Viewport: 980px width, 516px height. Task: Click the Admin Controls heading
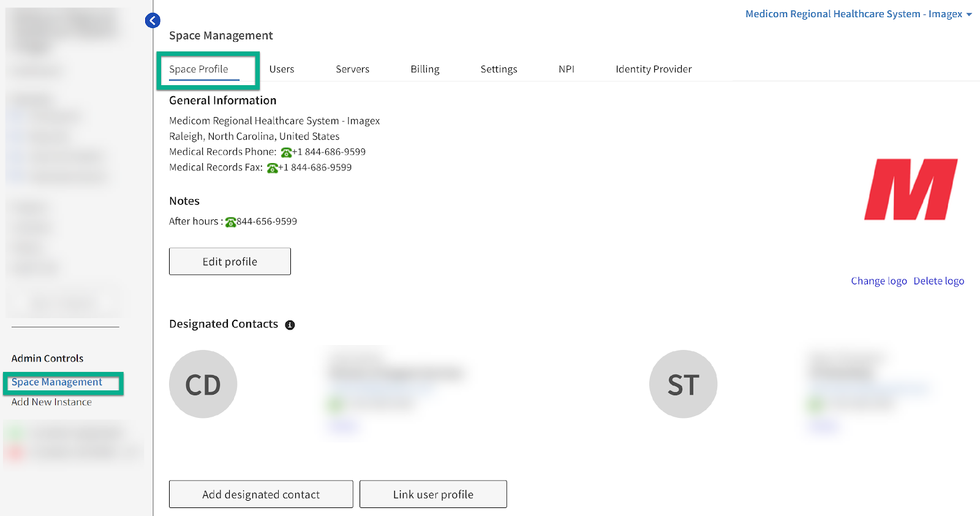pos(47,359)
